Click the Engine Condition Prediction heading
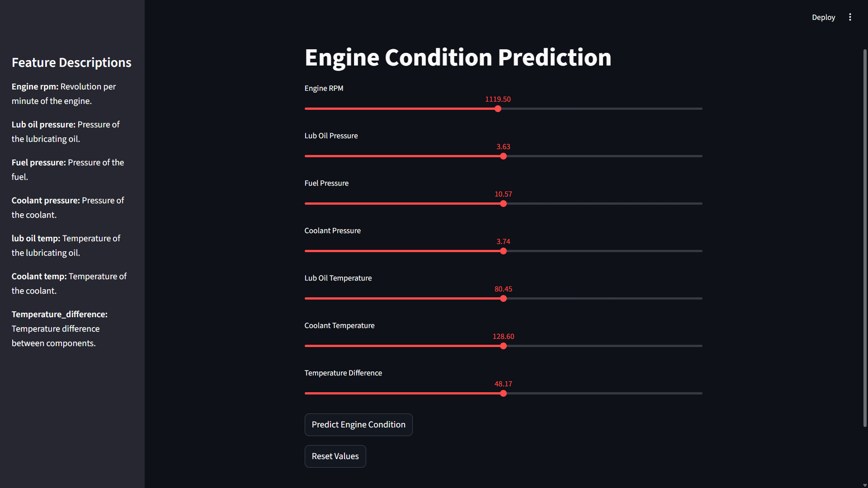The height and width of the screenshot is (488, 868). (458, 58)
